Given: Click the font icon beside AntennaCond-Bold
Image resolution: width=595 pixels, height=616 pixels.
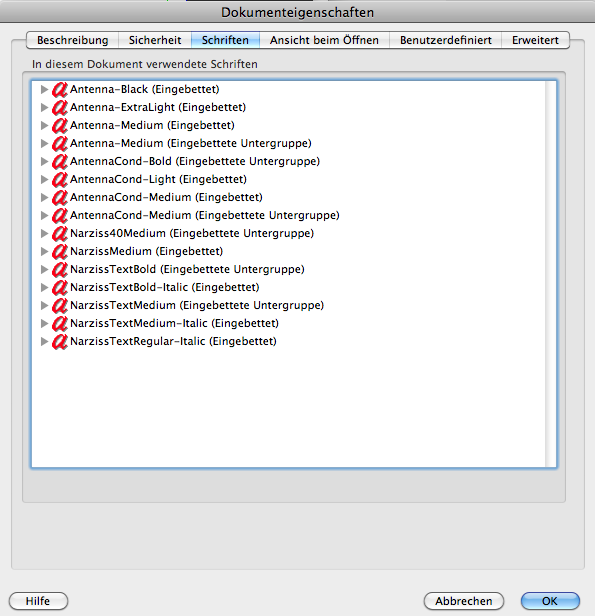Looking at the screenshot, I should pos(60,162).
